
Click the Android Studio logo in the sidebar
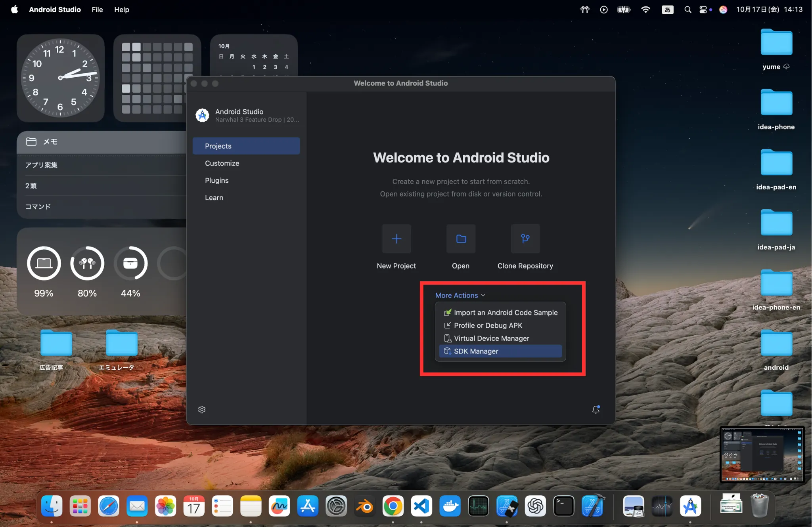(x=202, y=115)
